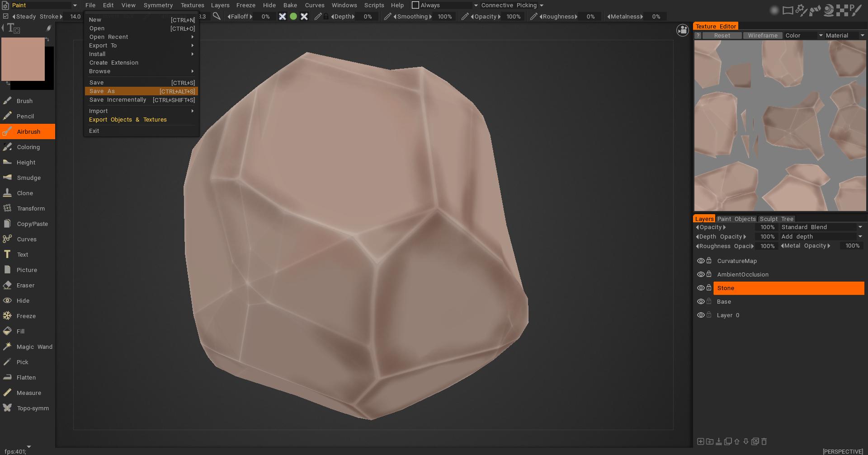This screenshot has height=455, width=868.
Task: Switch to the Sculpt Tree tab
Action: (x=776, y=219)
